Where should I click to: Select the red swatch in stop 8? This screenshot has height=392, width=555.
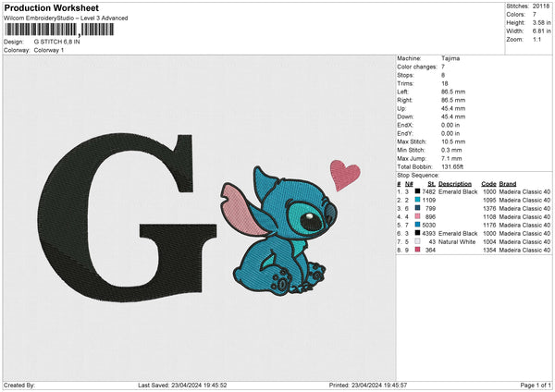[418, 250]
